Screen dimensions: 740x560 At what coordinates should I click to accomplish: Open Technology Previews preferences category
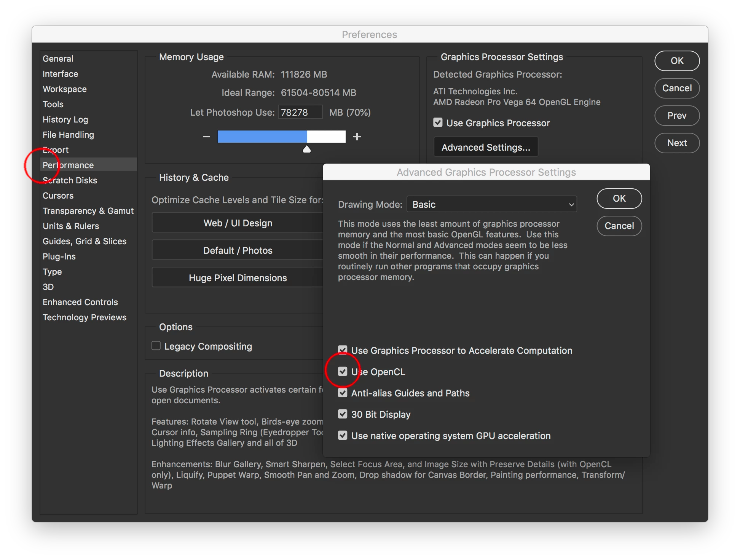pyautogui.click(x=85, y=317)
